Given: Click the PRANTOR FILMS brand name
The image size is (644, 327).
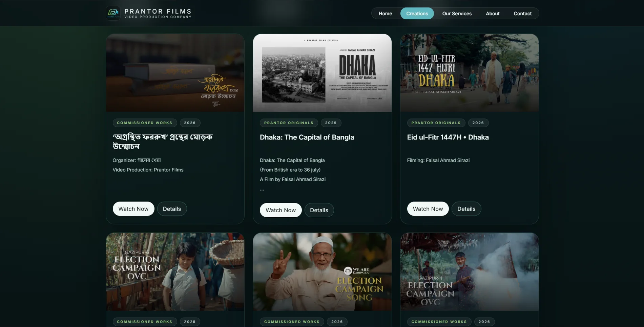Looking at the screenshot, I should click(x=158, y=11).
